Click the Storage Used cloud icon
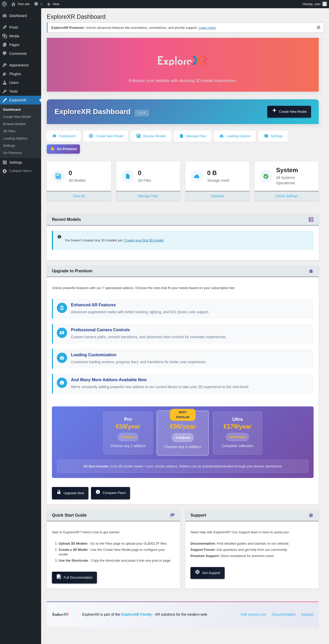This screenshot has width=329, height=644. tap(197, 176)
